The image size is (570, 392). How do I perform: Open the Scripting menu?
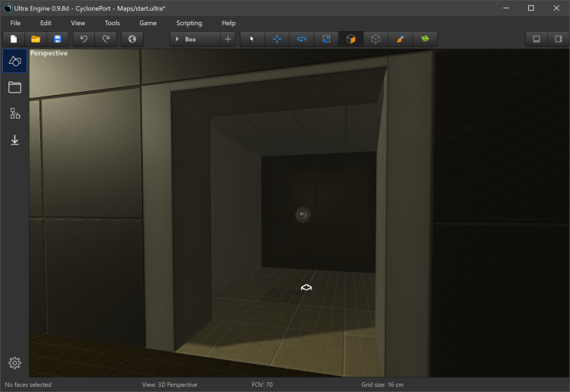[x=188, y=23]
